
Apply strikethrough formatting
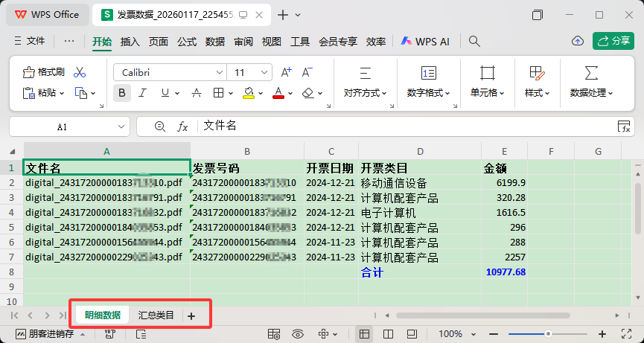[197, 93]
